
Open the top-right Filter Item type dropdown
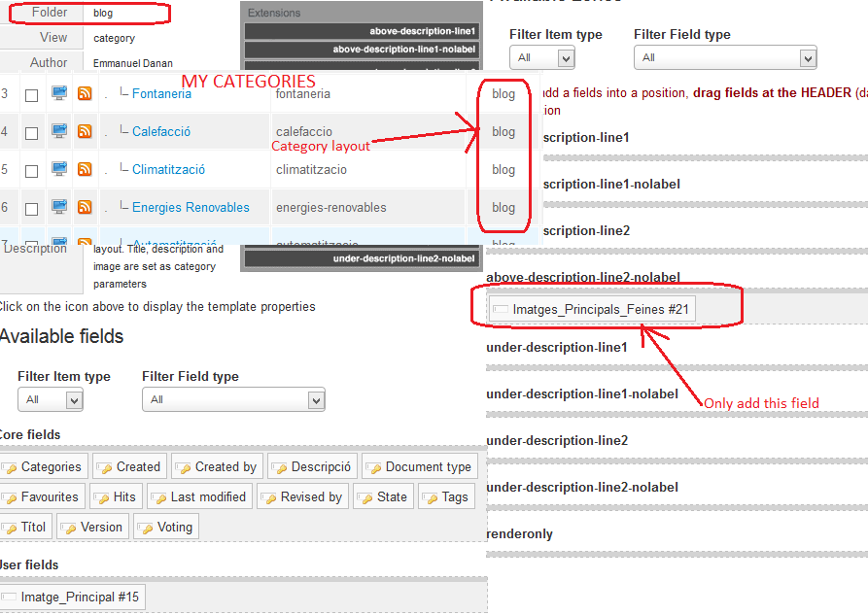point(542,57)
